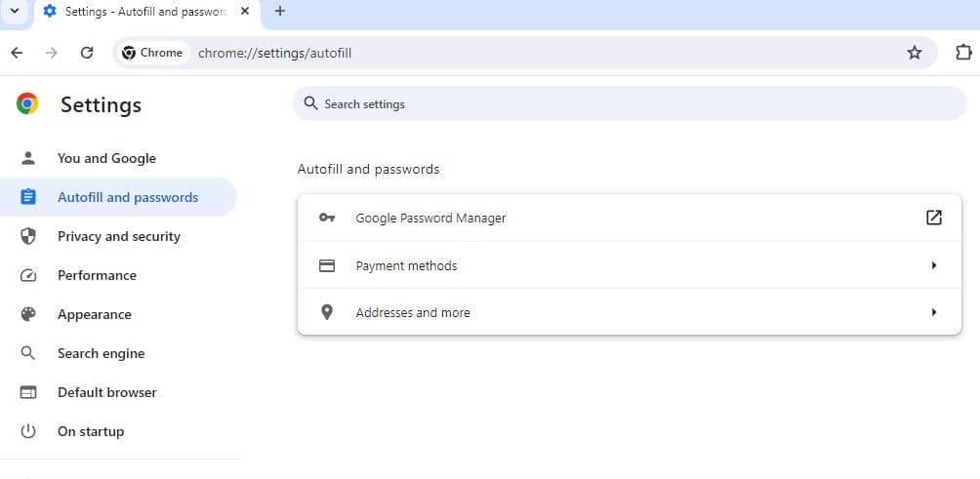Open the On startup section

point(91,431)
